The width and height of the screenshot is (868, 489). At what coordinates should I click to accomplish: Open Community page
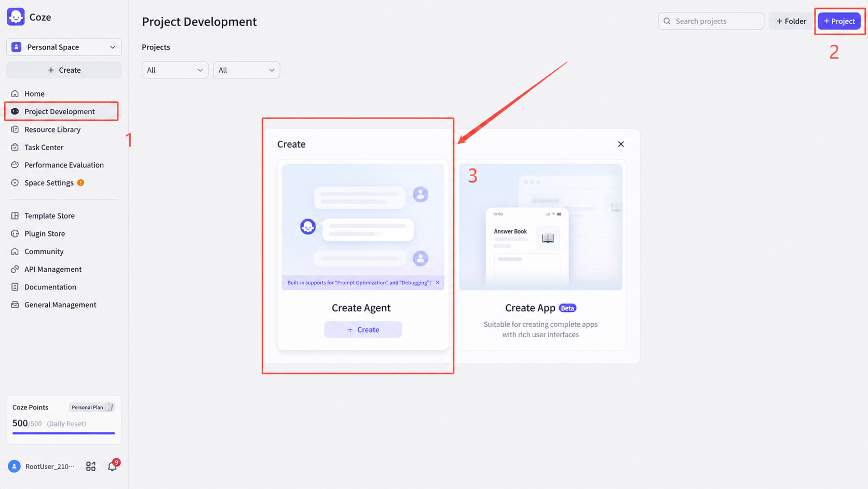pyautogui.click(x=44, y=252)
